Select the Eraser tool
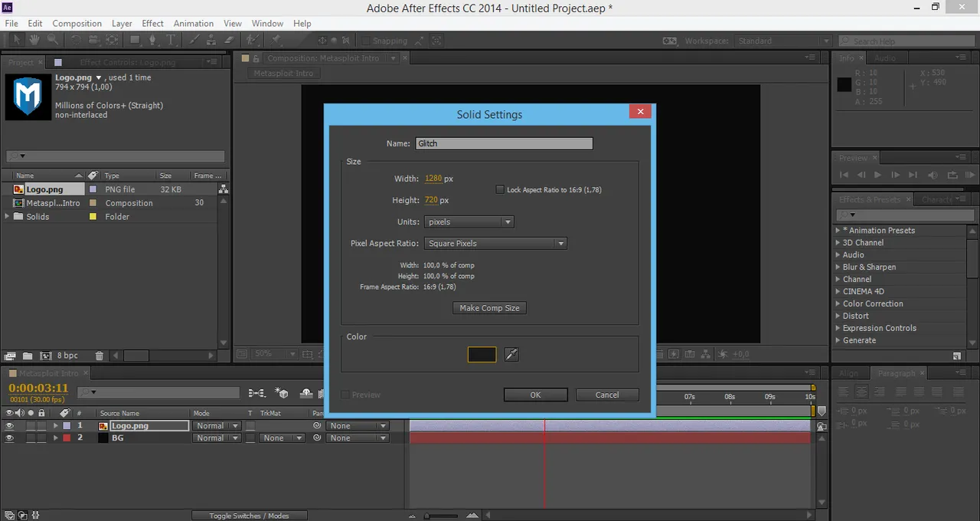This screenshot has width=980, height=521. pyautogui.click(x=229, y=40)
